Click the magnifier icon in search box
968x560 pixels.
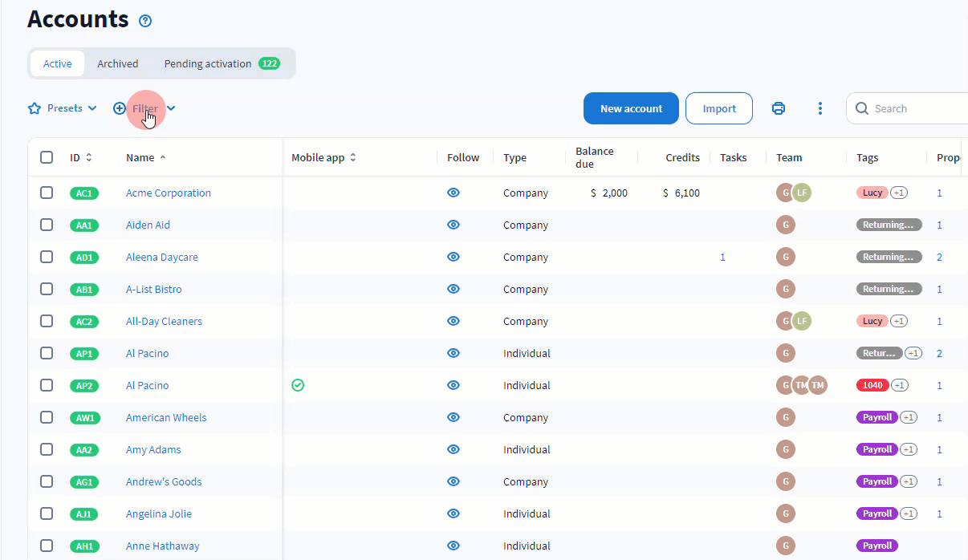coord(862,108)
